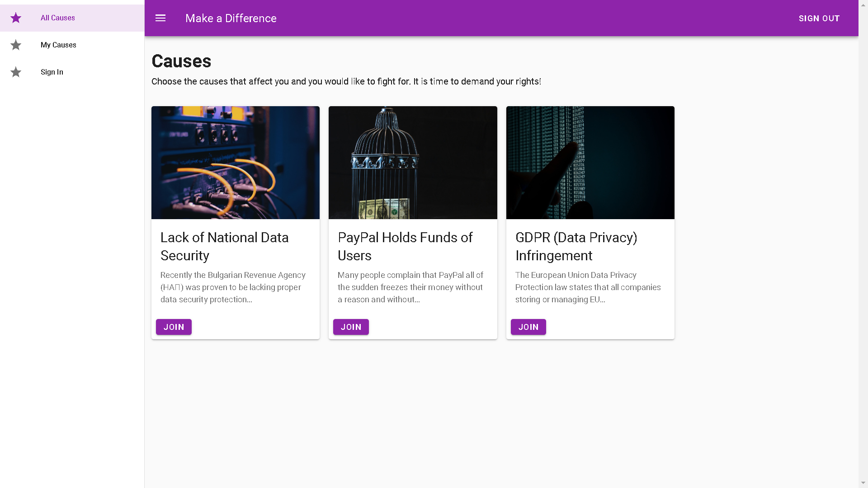Screen dimensions: 868x488
Task: Open the Lack of National Data Security title
Action: 224,246
